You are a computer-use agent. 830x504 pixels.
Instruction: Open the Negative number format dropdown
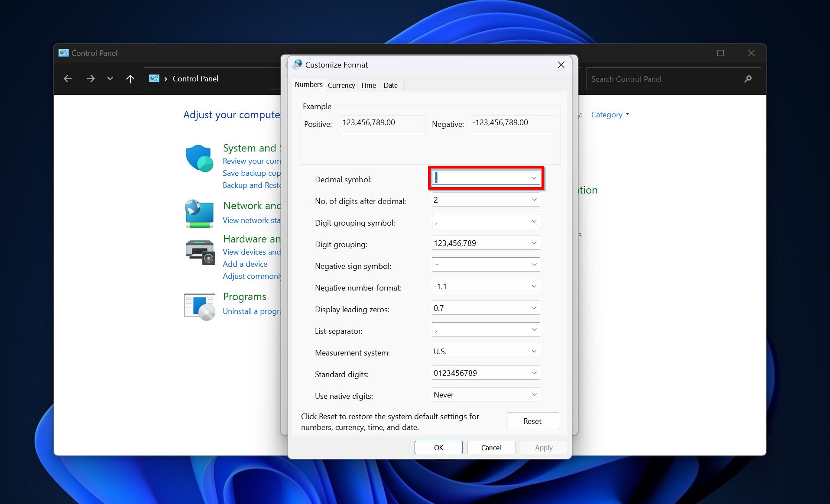(534, 286)
